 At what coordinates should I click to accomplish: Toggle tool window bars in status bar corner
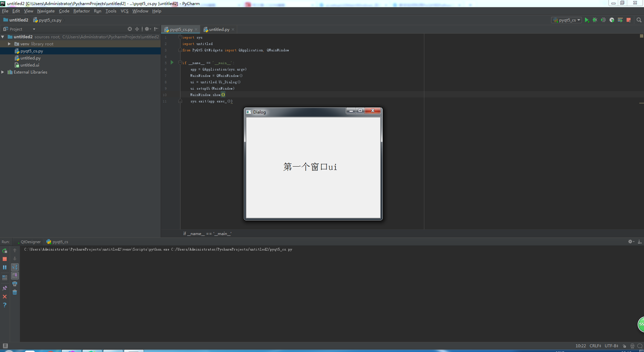click(5, 346)
